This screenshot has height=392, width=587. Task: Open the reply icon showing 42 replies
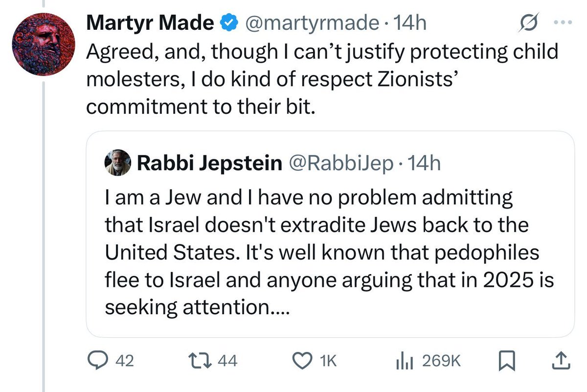[96, 361]
